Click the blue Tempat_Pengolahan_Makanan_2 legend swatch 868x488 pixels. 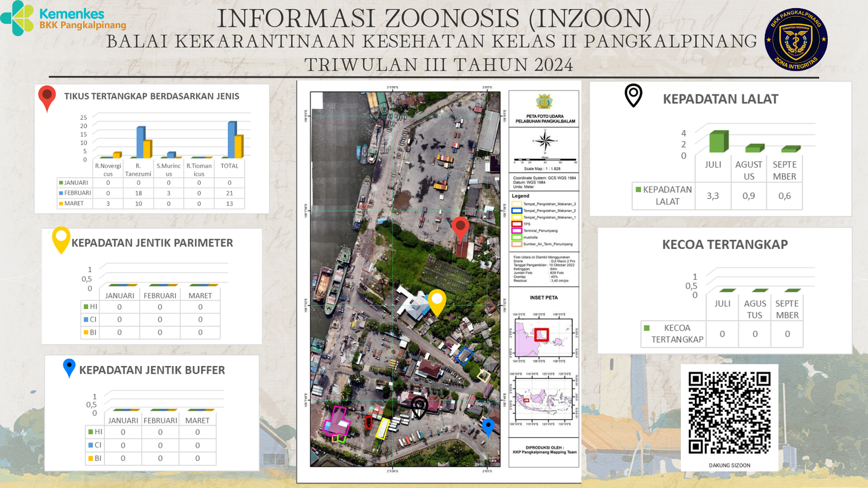click(x=516, y=210)
